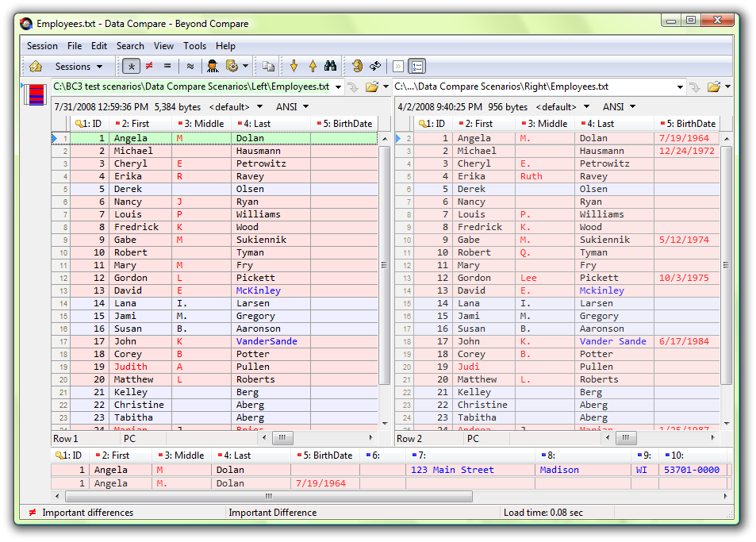This screenshot has width=756, height=542.
Task: Open the Edit menu
Action: click(99, 46)
